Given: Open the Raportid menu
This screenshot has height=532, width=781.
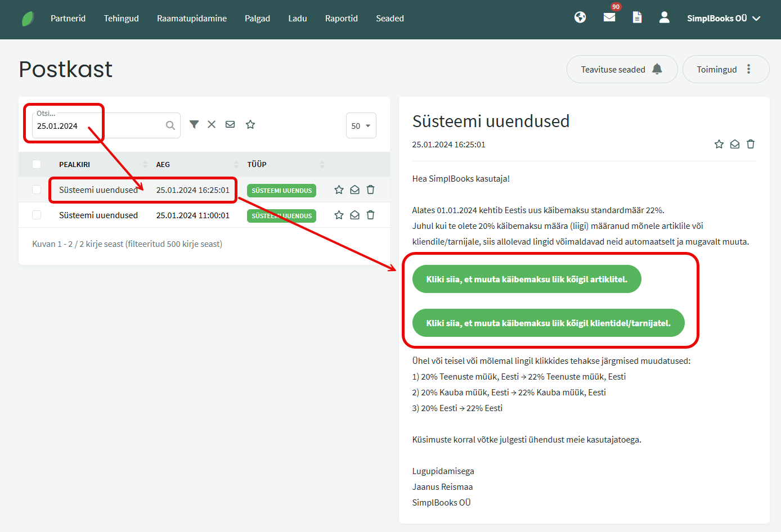Looking at the screenshot, I should [341, 19].
